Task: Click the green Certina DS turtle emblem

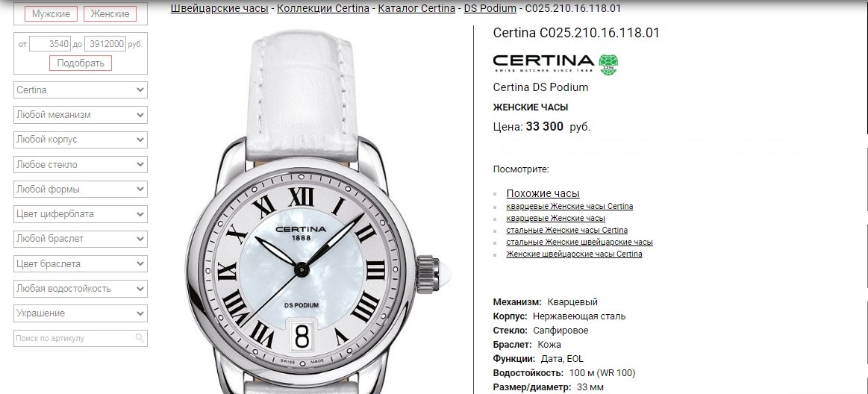Action: click(608, 64)
